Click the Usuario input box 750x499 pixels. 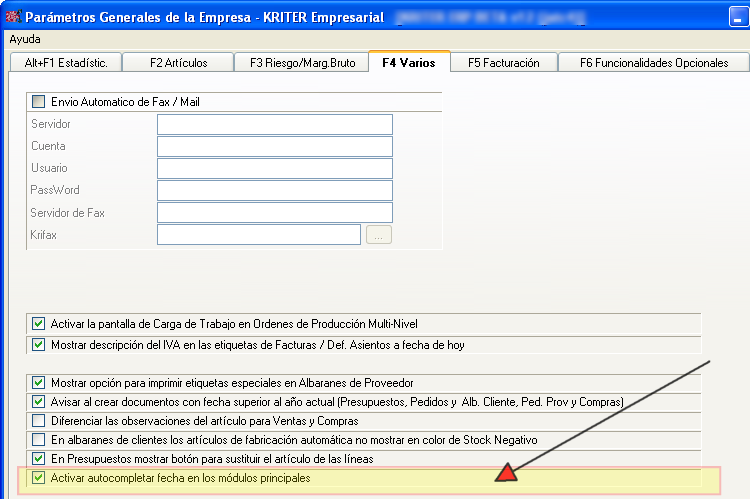click(274, 168)
